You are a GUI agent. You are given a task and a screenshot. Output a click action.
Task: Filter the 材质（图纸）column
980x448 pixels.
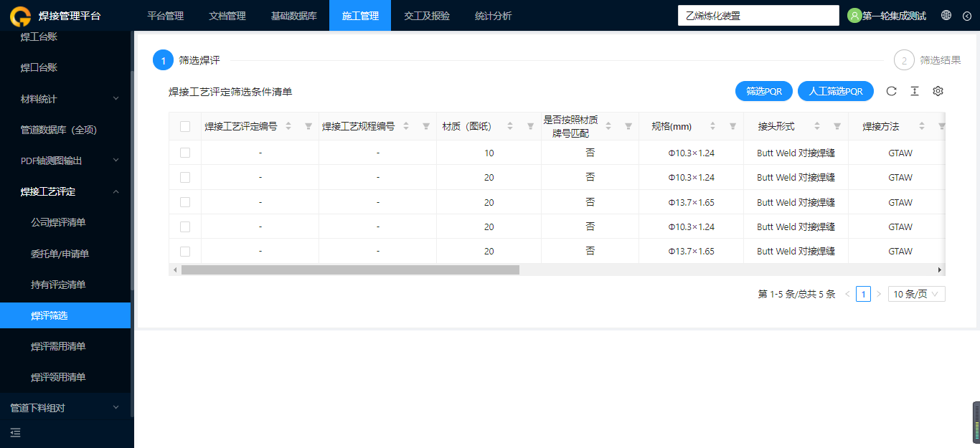(531, 126)
